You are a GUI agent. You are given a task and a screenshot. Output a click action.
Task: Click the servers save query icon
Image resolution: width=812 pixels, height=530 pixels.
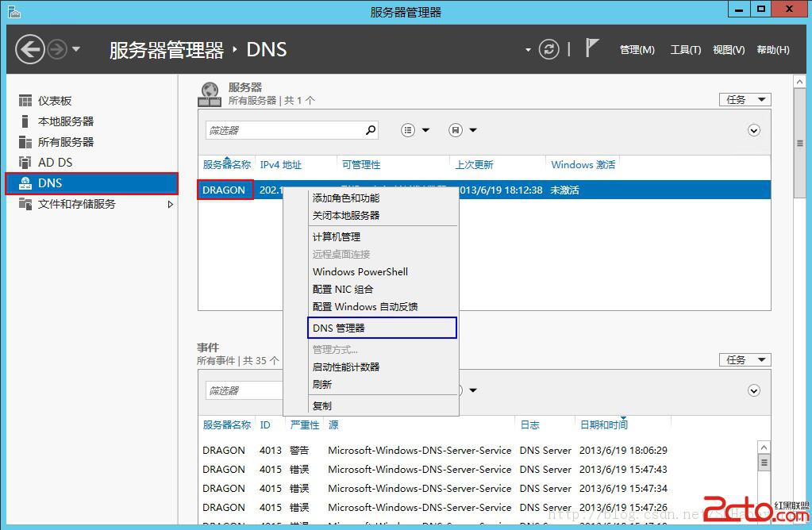[x=455, y=130]
